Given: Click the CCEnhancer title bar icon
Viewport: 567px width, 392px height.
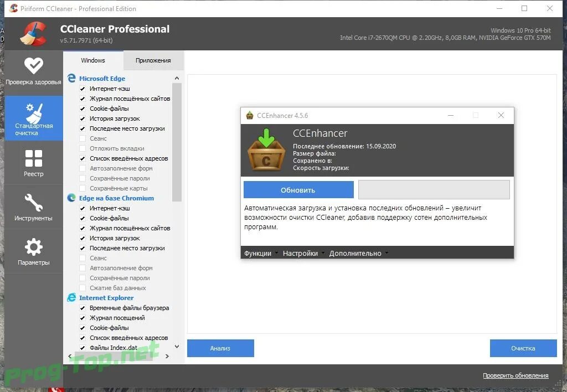Looking at the screenshot, I should coord(250,115).
